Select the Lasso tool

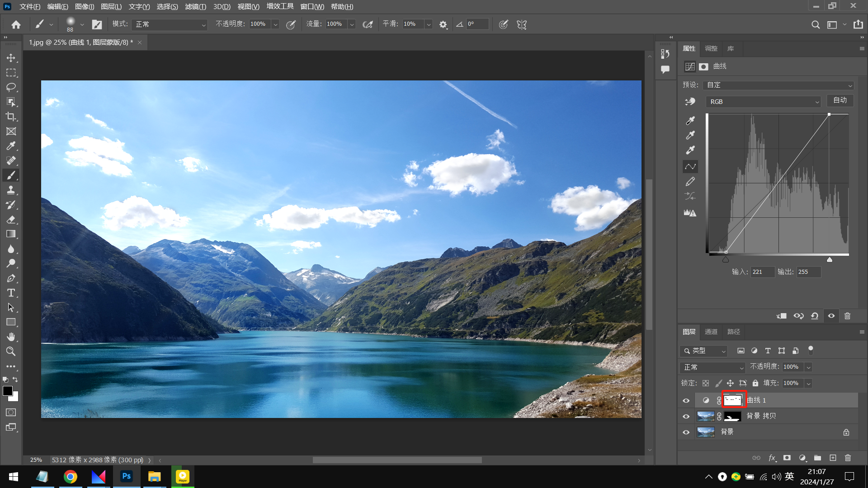(11, 87)
